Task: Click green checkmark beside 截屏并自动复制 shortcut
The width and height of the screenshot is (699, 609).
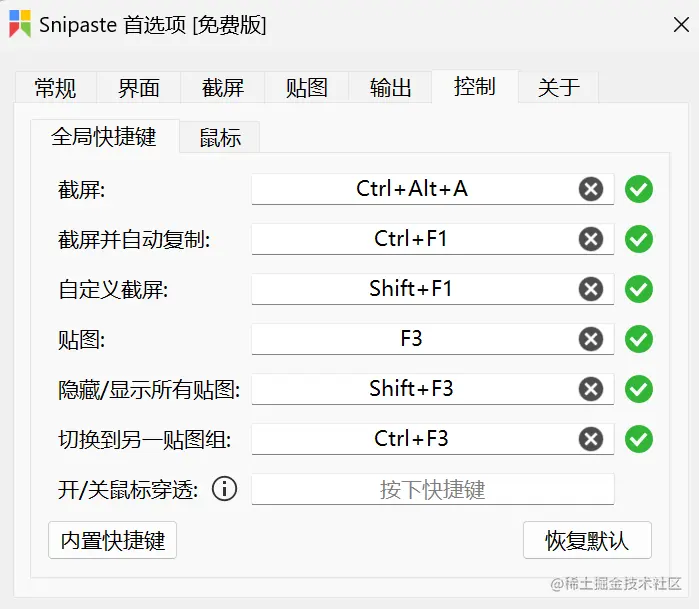Action: click(x=639, y=239)
